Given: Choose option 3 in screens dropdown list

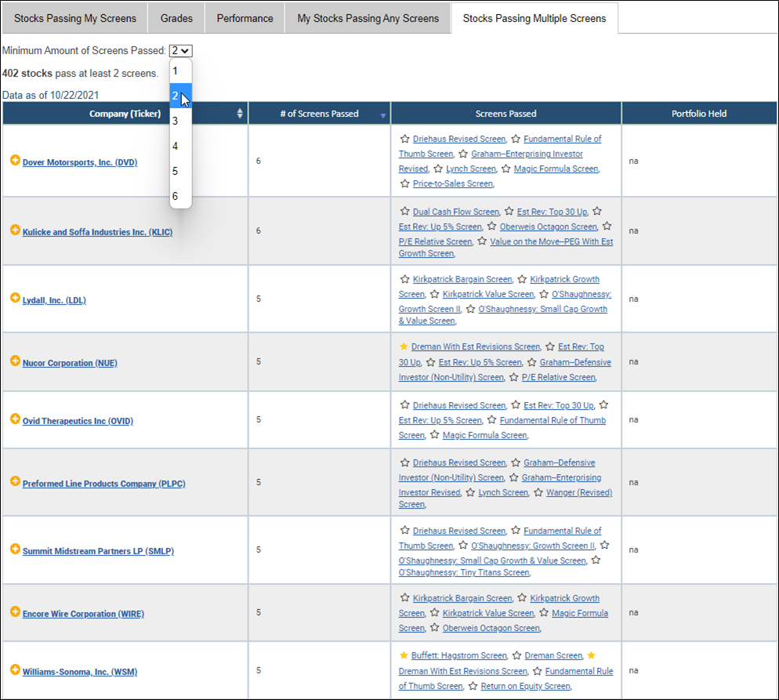Looking at the screenshot, I should (x=180, y=121).
